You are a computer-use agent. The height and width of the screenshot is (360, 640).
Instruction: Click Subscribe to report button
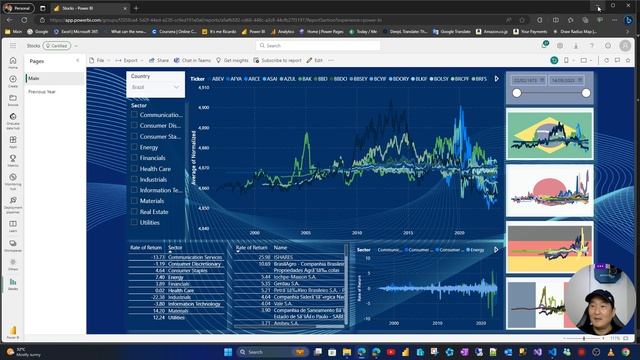277,60
